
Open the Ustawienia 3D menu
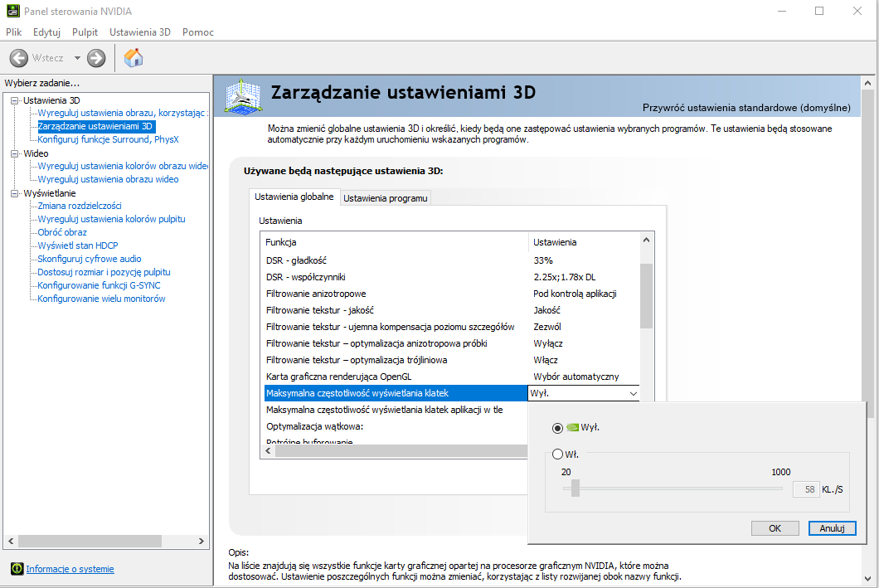[x=140, y=32]
